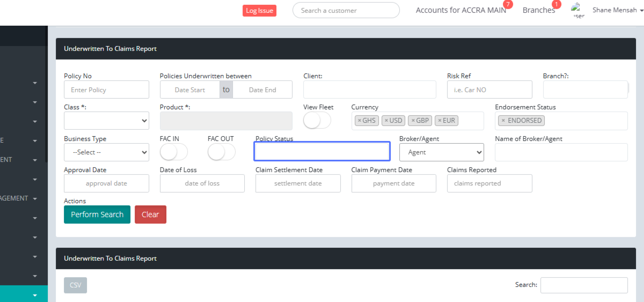Remove the USD currency tag

tap(386, 121)
